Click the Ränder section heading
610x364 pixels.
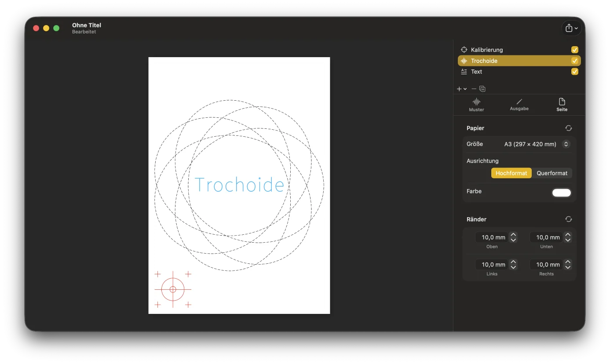point(476,219)
